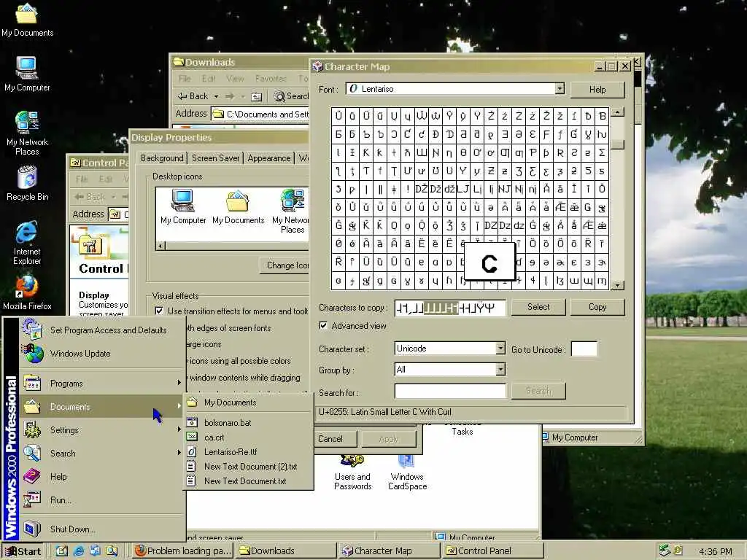
Task: Click the Characters to copy field
Action: [450, 308]
